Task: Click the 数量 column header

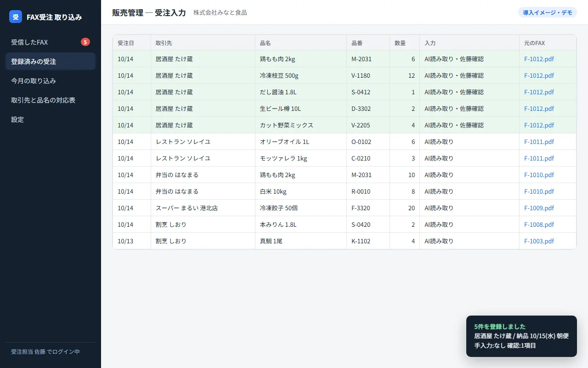Action: (x=405, y=43)
